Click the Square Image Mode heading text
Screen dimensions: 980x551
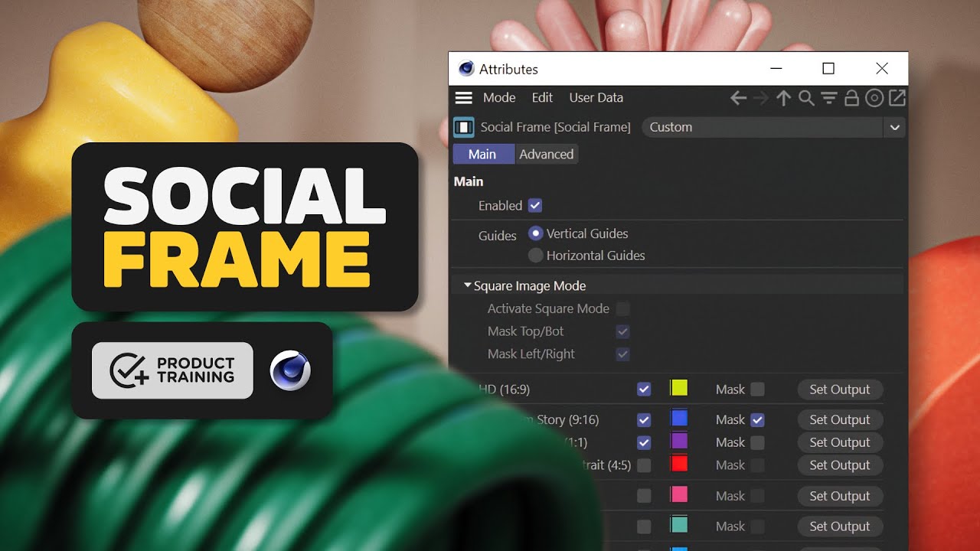pyautogui.click(x=530, y=285)
